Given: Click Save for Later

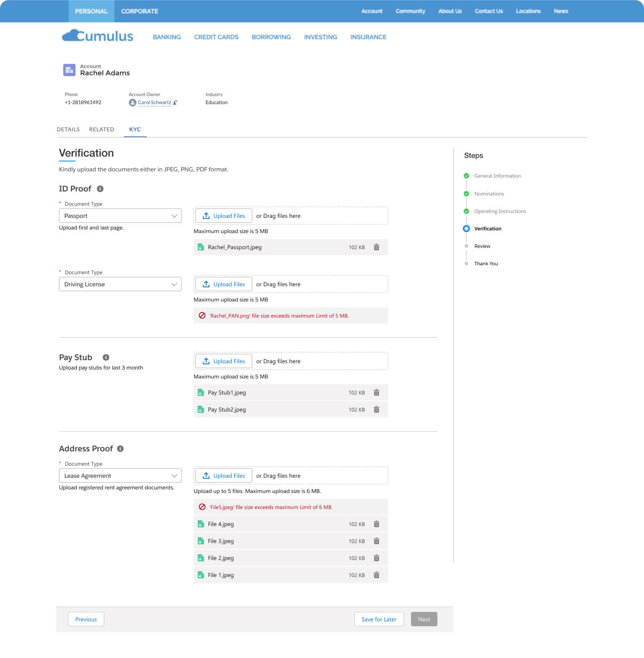Looking at the screenshot, I should [x=379, y=619].
